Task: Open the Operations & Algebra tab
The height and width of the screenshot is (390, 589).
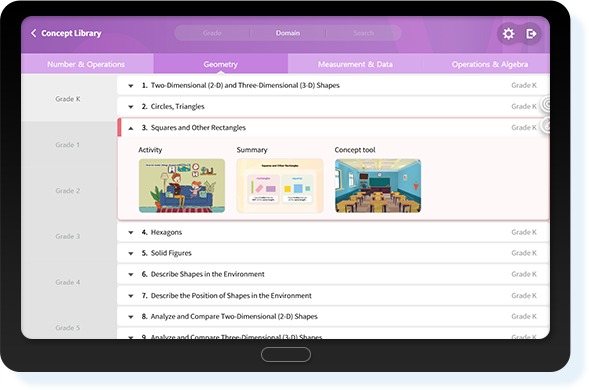Action: click(489, 64)
